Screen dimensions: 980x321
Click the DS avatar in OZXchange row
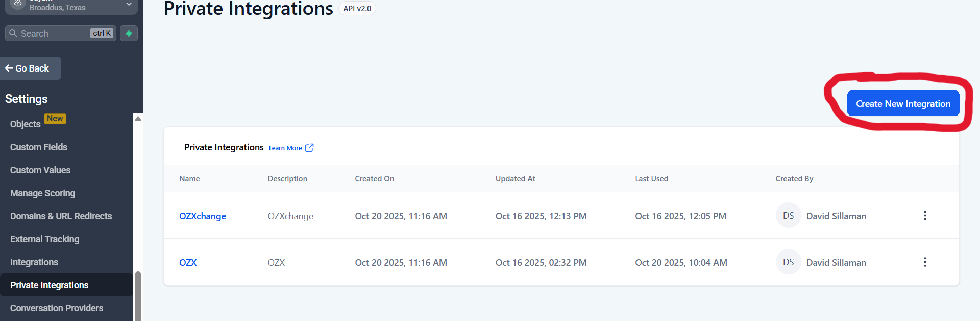pos(788,216)
